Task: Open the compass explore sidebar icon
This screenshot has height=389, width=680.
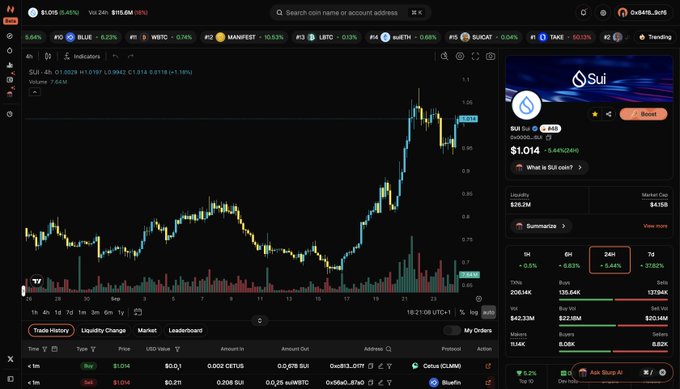Action: point(10,36)
